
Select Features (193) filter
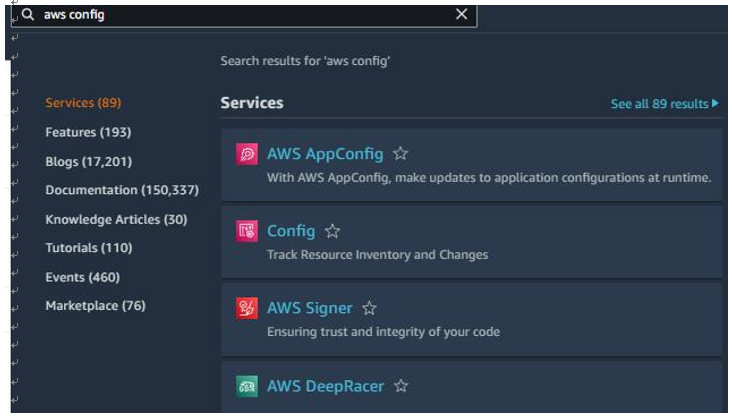click(x=88, y=132)
